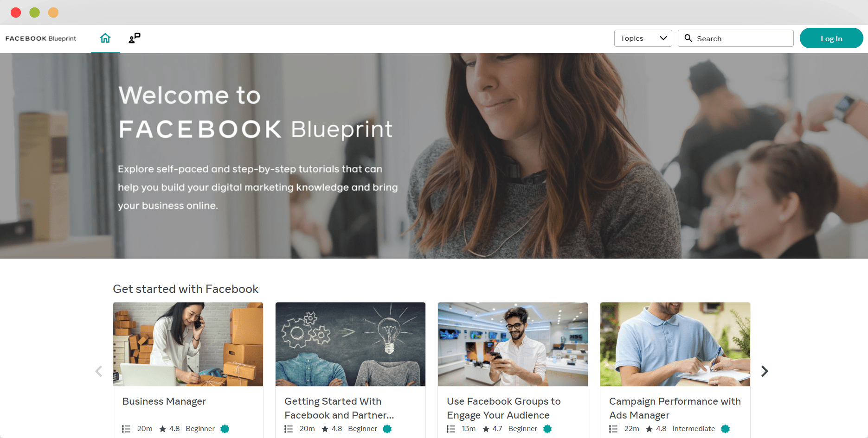Click the red window close button
The image size is (868, 438).
coord(16,13)
